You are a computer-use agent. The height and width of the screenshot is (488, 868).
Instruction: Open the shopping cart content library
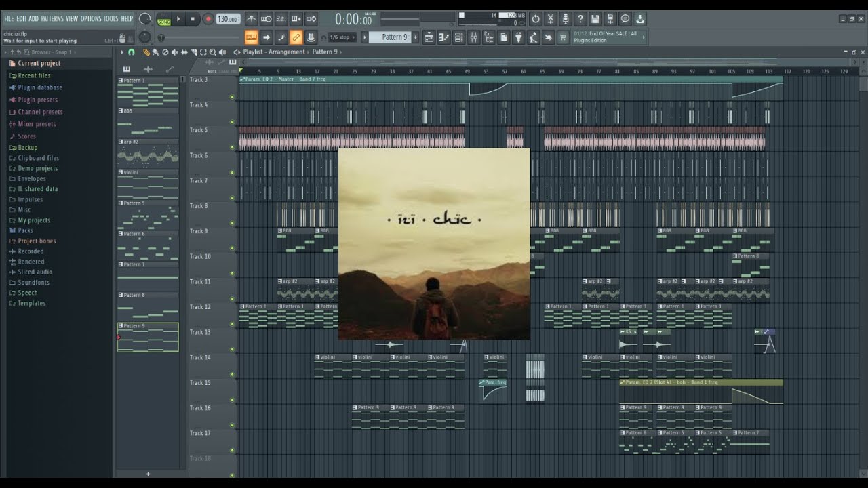point(562,37)
